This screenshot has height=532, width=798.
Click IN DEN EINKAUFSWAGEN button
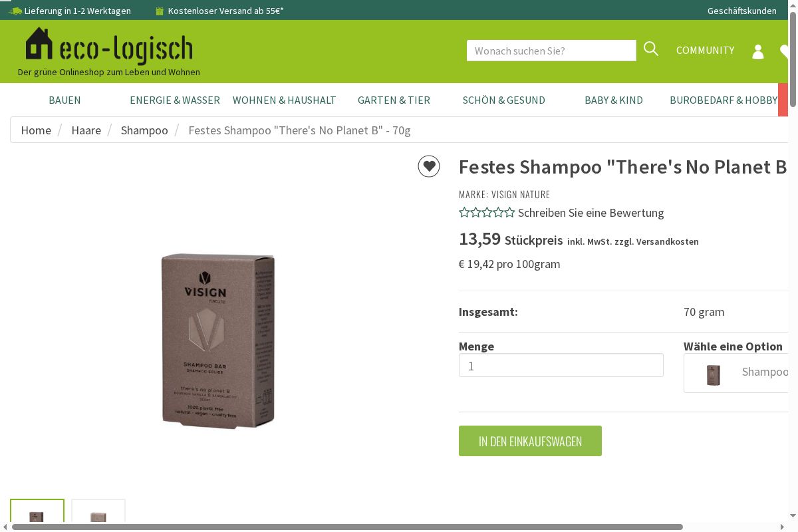pos(530,441)
